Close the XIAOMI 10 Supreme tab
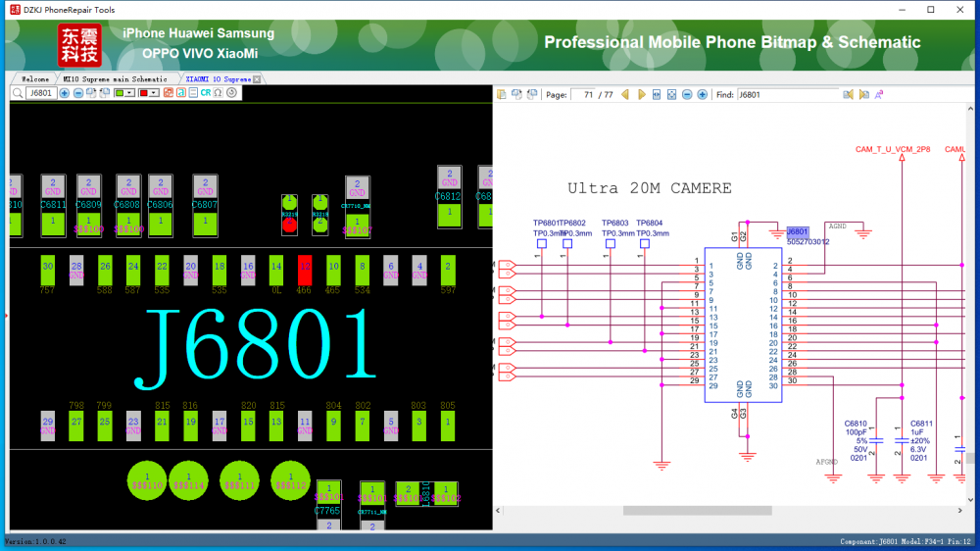Viewport: 980px width, 551px height. 257,78
